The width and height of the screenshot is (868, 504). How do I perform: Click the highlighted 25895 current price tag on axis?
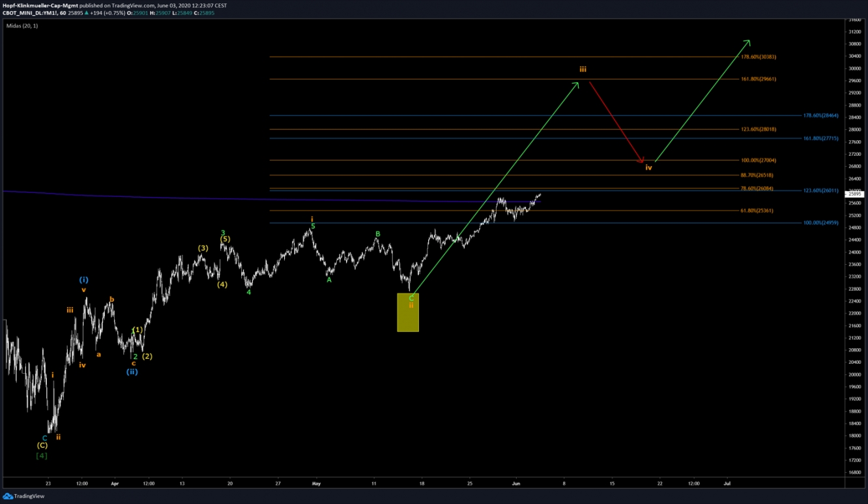855,194
